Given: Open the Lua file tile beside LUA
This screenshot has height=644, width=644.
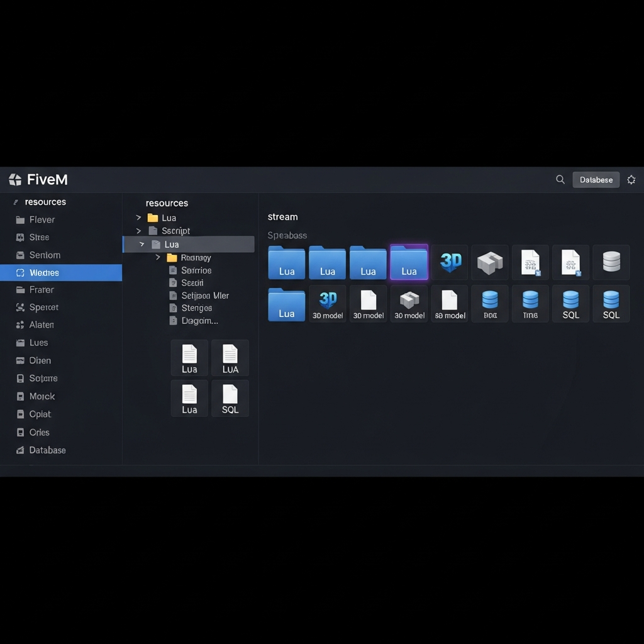Looking at the screenshot, I should (189, 358).
